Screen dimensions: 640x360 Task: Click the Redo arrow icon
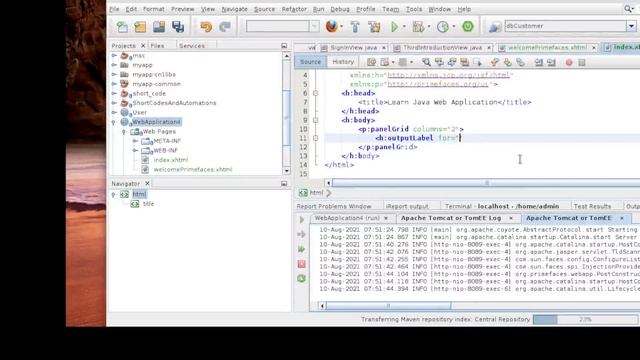[x=224, y=27]
